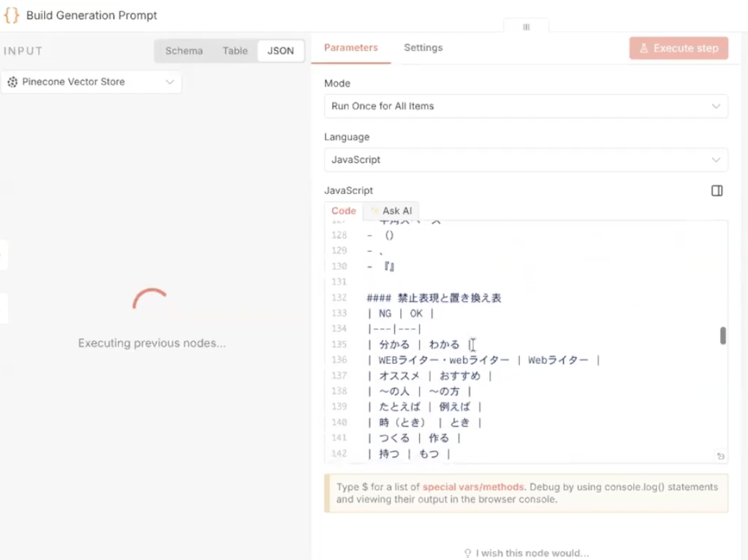Open the Language dropdown showing JavaScript

click(526, 160)
